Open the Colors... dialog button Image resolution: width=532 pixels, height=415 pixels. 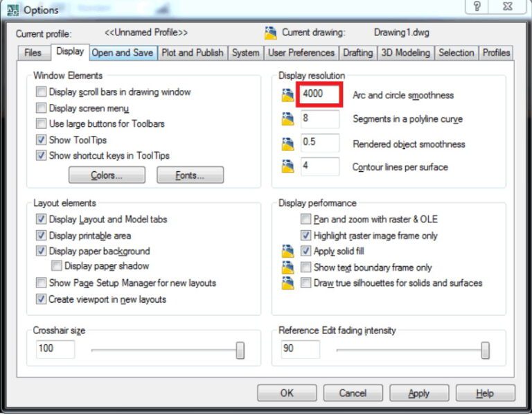click(x=107, y=175)
